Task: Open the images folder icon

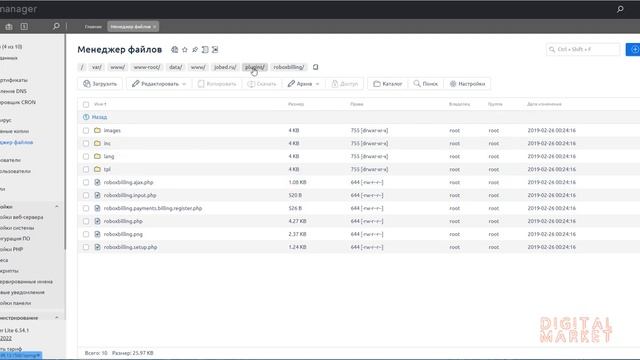Action: (97, 130)
